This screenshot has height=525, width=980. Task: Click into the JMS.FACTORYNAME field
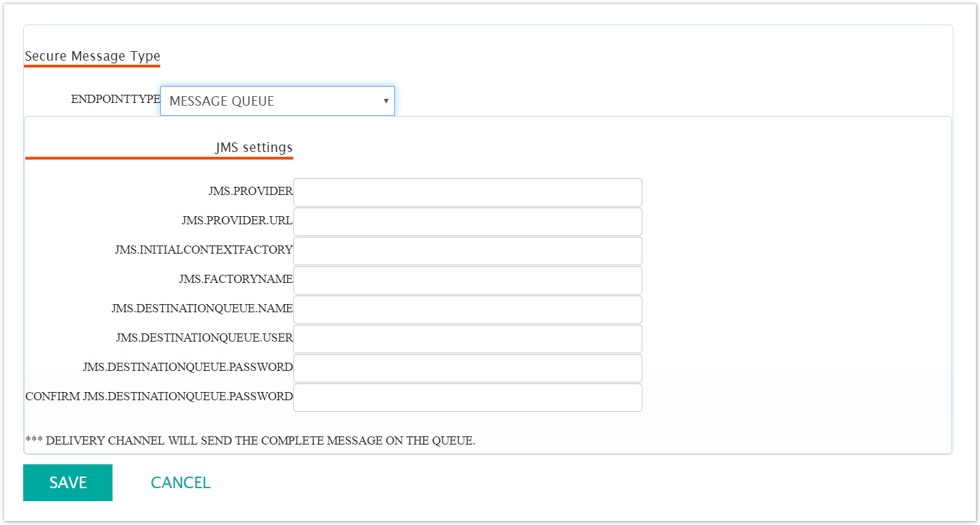click(467, 280)
